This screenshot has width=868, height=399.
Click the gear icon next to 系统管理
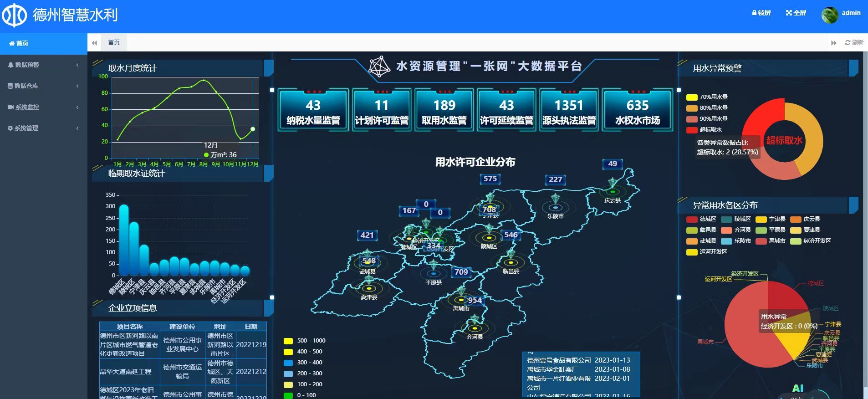[x=10, y=128]
